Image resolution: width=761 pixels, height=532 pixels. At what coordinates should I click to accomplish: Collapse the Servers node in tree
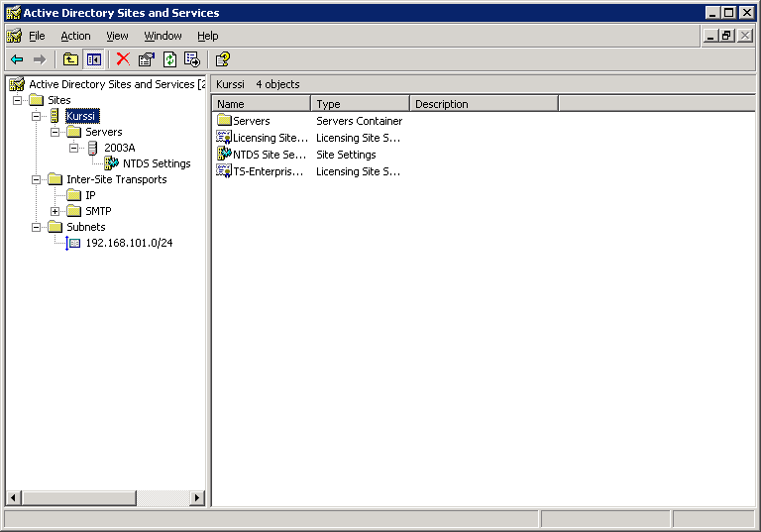(54, 132)
